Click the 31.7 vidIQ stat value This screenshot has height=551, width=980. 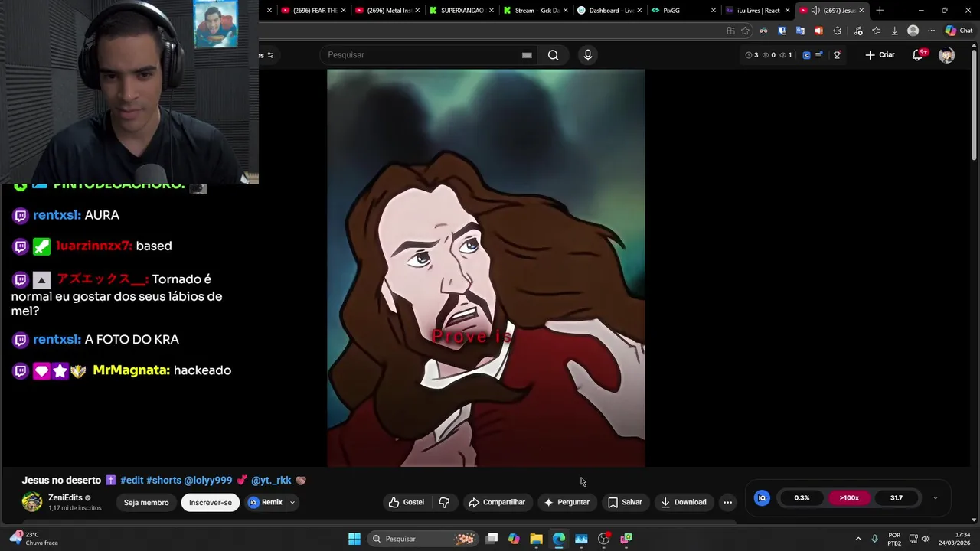pos(897,497)
